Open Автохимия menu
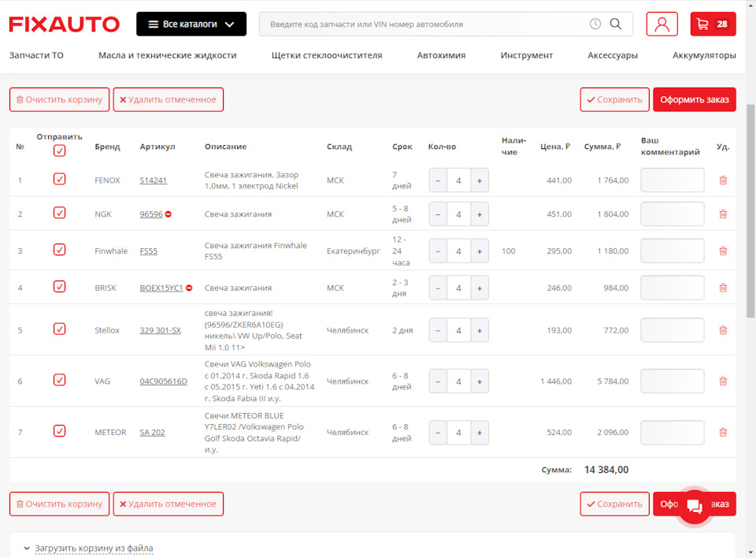Image resolution: width=756 pixels, height=558 pixels. point(441,55)
